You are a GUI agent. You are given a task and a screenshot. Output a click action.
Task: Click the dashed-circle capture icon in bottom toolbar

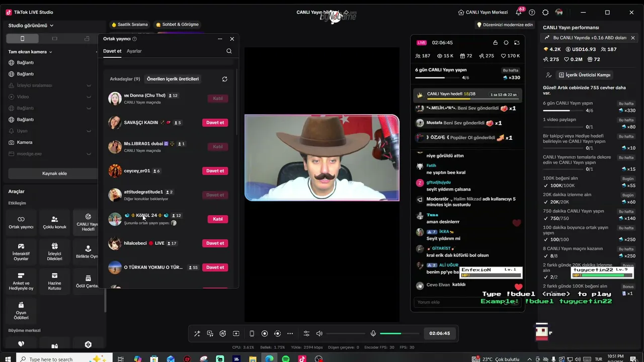[277, 333]
